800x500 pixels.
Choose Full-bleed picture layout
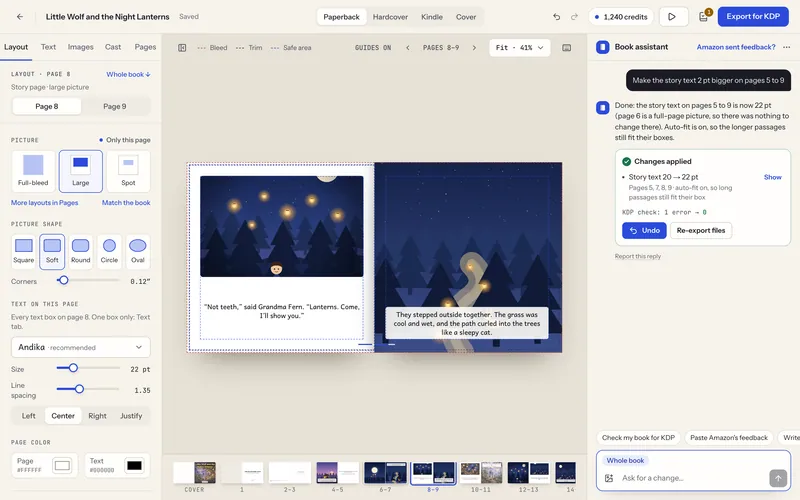33,170
